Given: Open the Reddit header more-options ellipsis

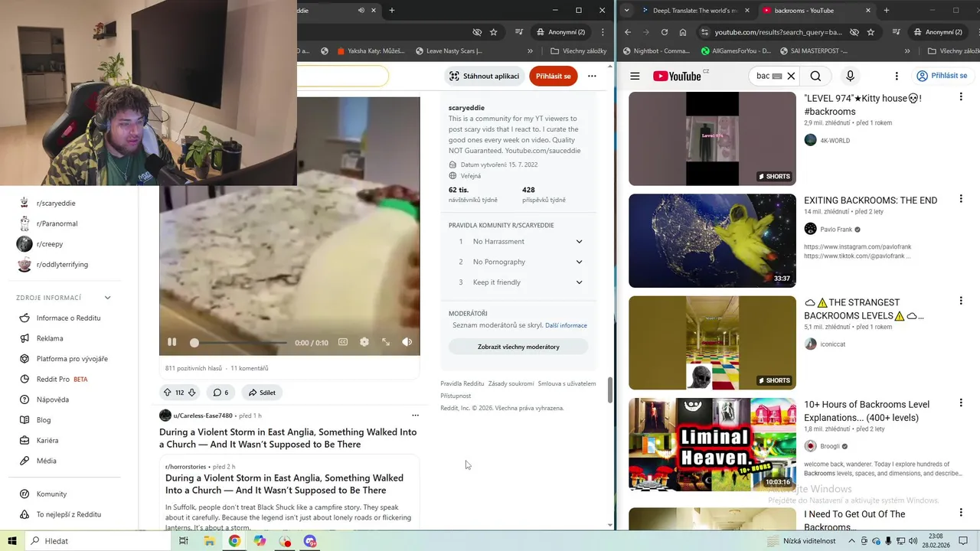Looking at the screenshot, I should [592, 76].
